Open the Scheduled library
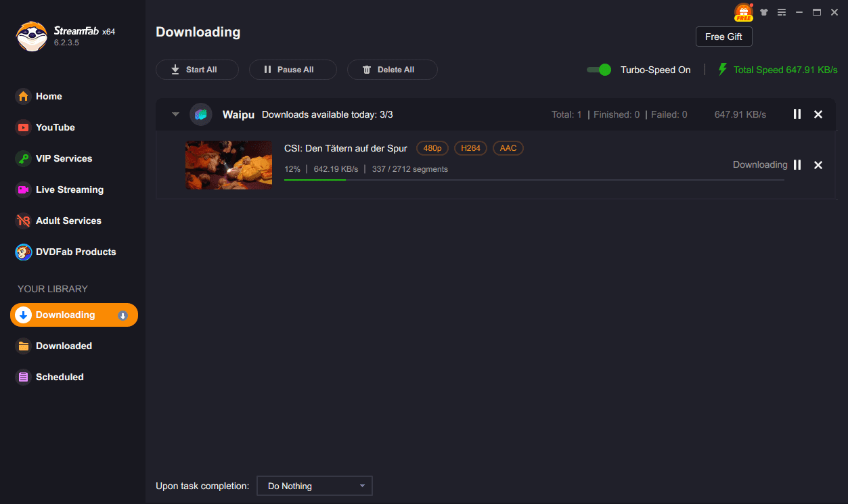 pos(60,377)
